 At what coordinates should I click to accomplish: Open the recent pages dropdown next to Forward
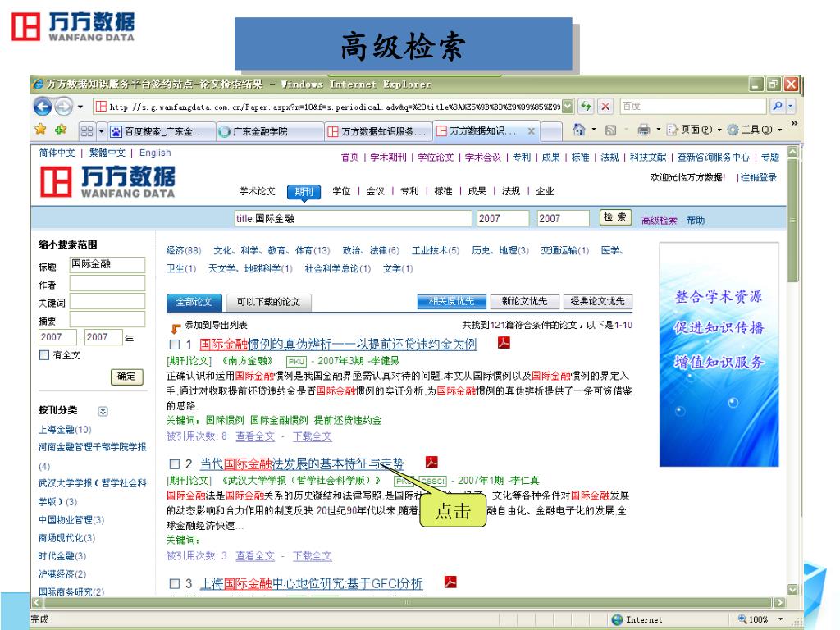point(80,107)
